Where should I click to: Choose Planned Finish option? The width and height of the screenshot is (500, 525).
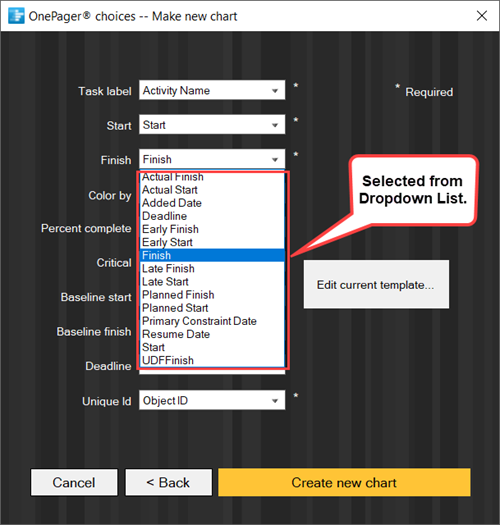pyautogui.click(x=212, y=295)
